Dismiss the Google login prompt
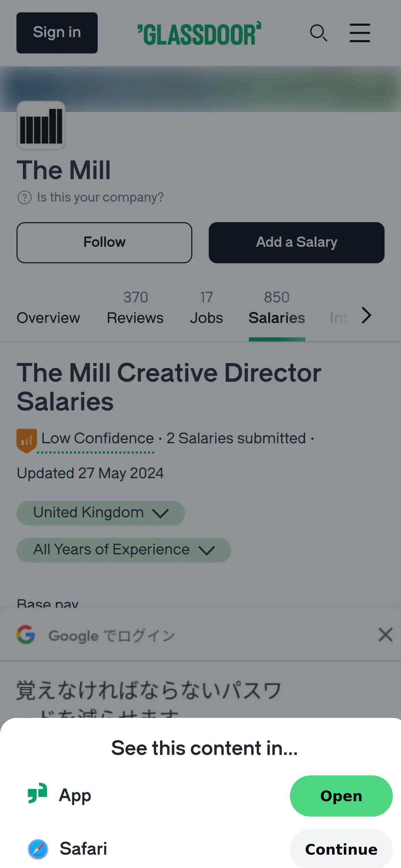The height and width of the screenshot is (868, 401). point(385,635)
